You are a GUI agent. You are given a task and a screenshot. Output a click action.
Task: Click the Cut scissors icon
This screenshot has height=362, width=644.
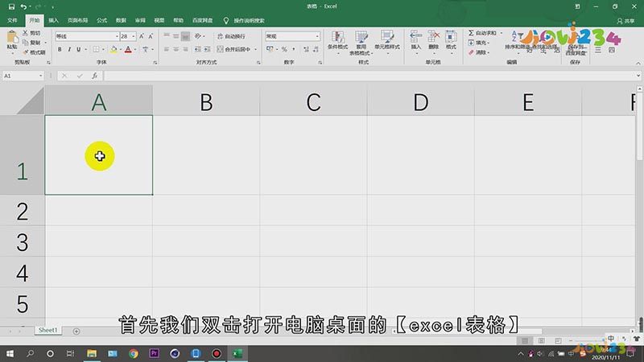pos(26,33)
